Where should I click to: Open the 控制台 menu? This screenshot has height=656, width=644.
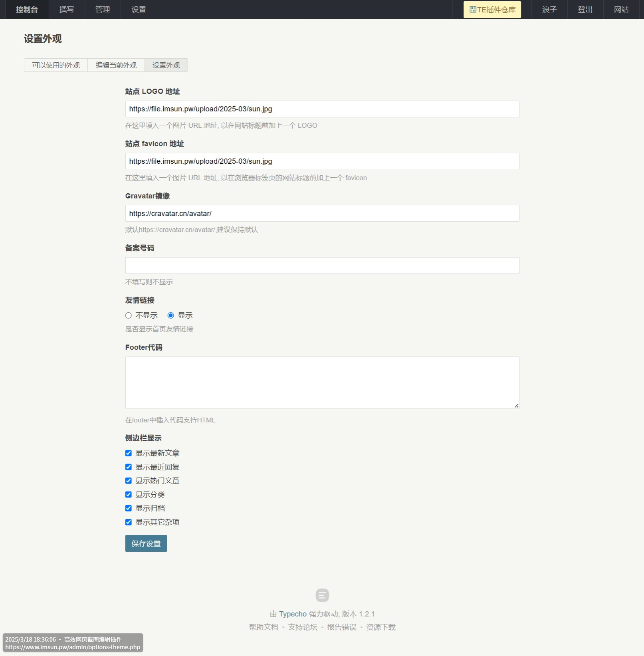pyautogui.click(x=27, y=10)
